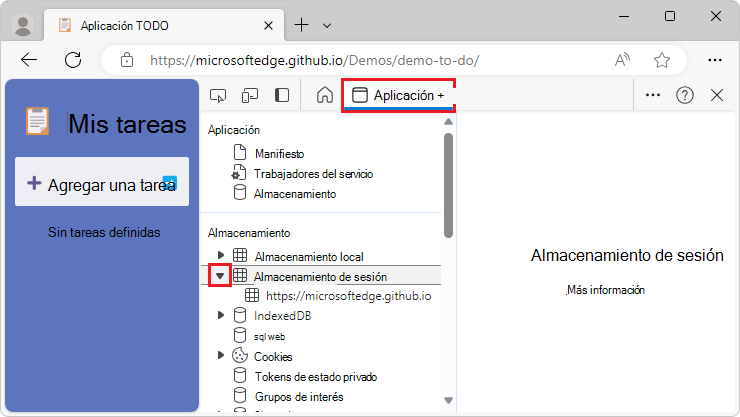This screenshot has width=740, height=417.
Task: Click the Almacenamiento de sesión grid icon
Action: (x=240, y=275)
